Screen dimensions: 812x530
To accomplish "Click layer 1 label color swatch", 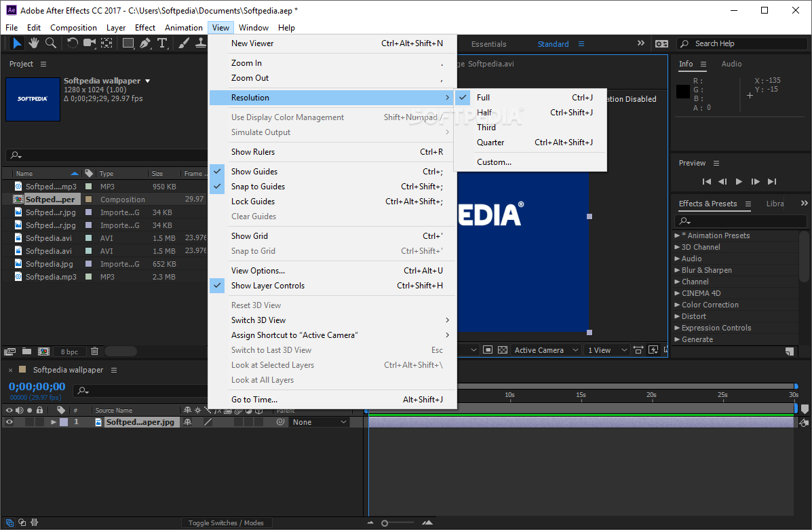I will point(64,422).
